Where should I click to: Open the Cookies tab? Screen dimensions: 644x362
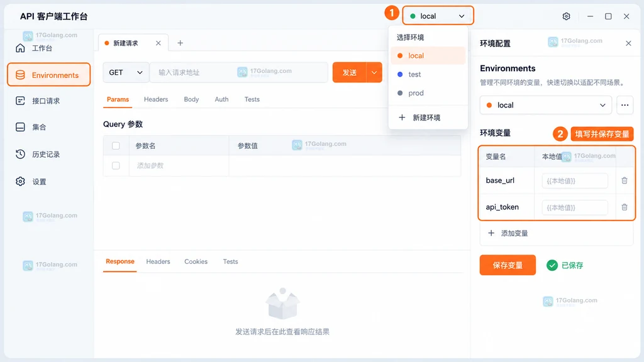click(x=196, y=261)
